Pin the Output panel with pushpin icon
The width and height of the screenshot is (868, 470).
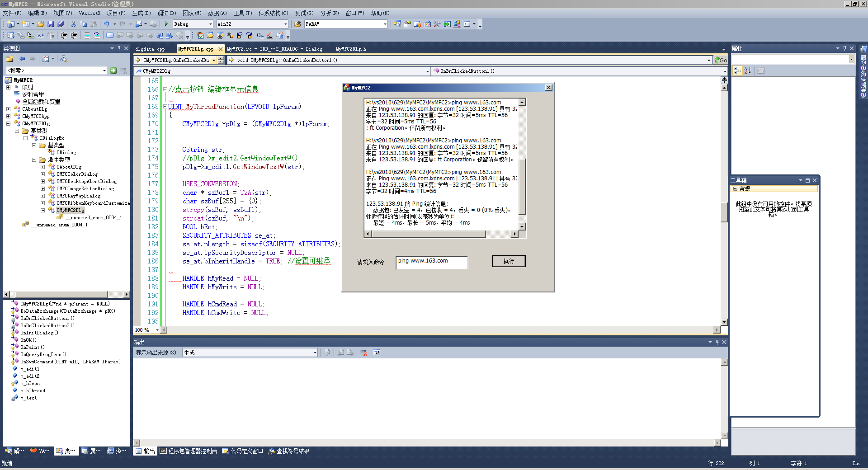[717, 342]
